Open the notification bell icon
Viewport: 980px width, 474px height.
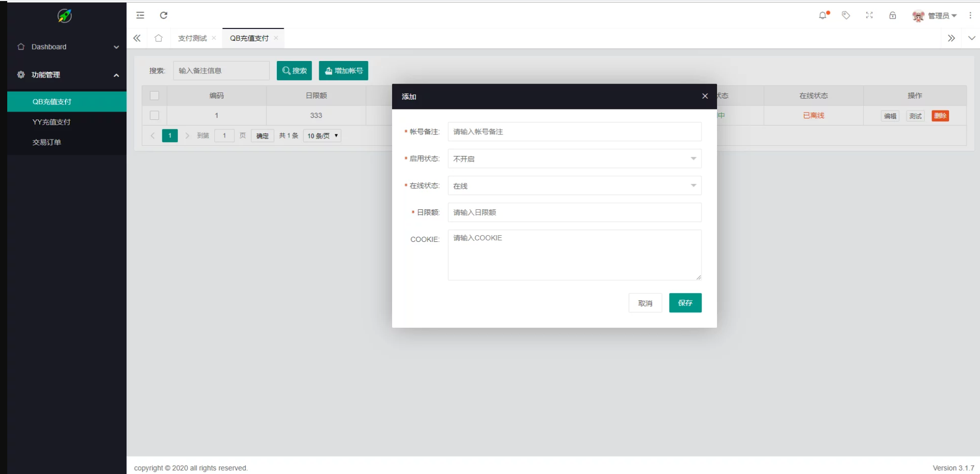pyautogui.click(x=823, y=16)
